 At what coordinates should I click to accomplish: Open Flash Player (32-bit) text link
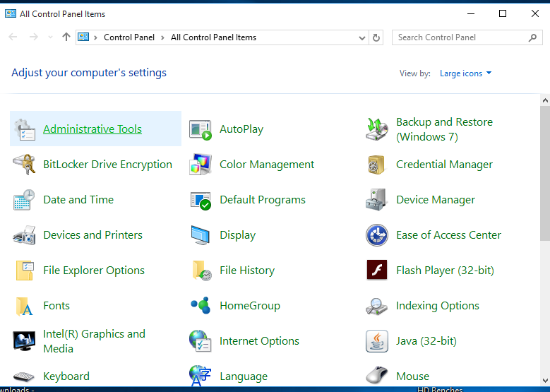point(445,271)
